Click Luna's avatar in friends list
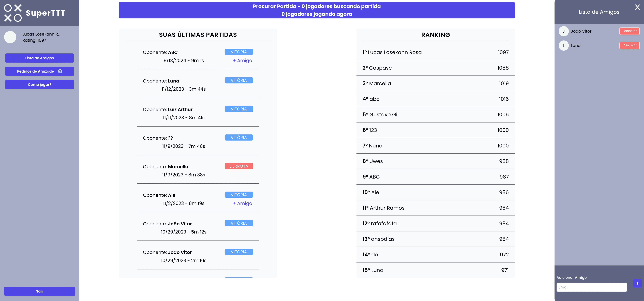Screen dimensions: 644x301 click(563, 45)
